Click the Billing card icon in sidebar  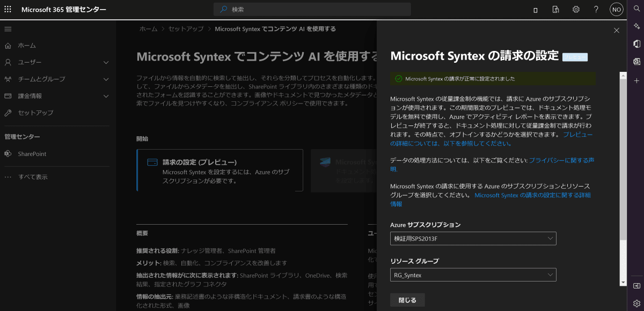tap(8, 96)
